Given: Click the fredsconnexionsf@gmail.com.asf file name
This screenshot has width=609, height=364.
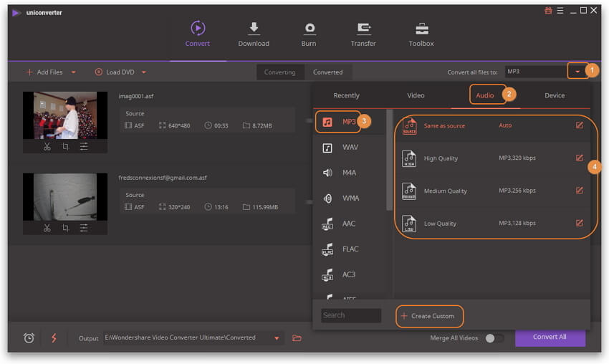Looking at the screenshot, I should (163, 178).
